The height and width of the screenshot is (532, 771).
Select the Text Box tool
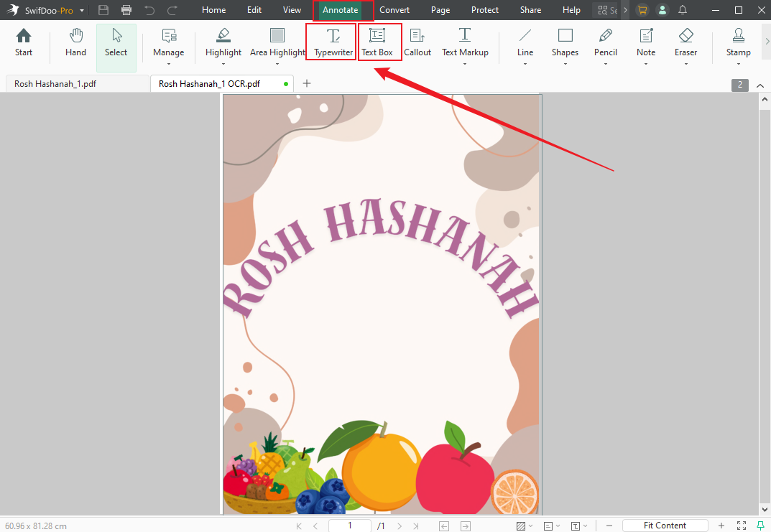coord(379,43)
